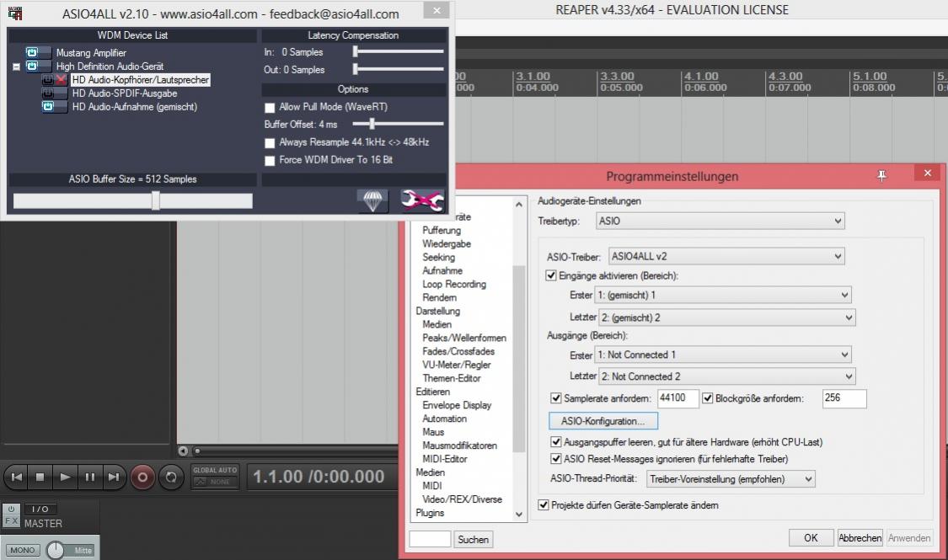Open the Treibertyp ASIO dropdown
This screenshot has height=560, width=948.
(x=720, y=221)
